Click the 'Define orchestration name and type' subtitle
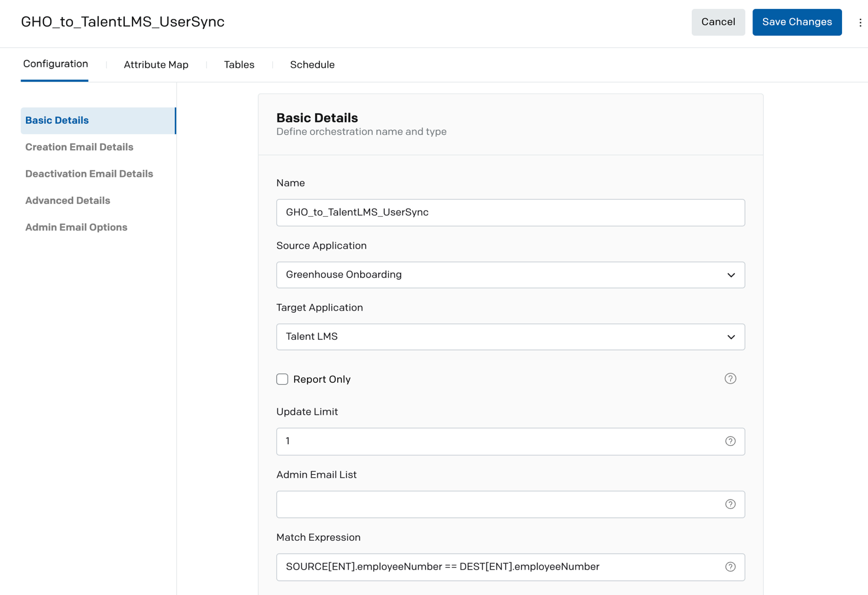The image size is (868, 595). 361,132
